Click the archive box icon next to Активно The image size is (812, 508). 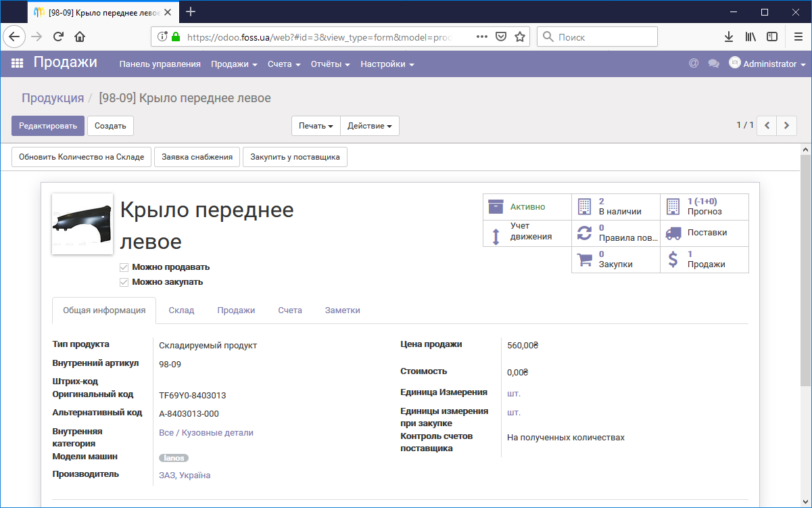click(496, 206)
